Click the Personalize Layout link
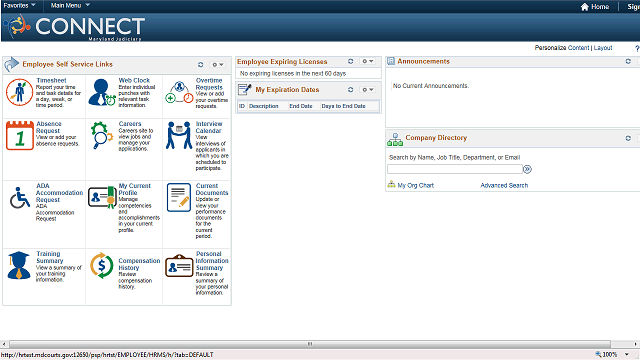Image resolution: width=640 pixels, height=360 pixels. tap(603, 48)
